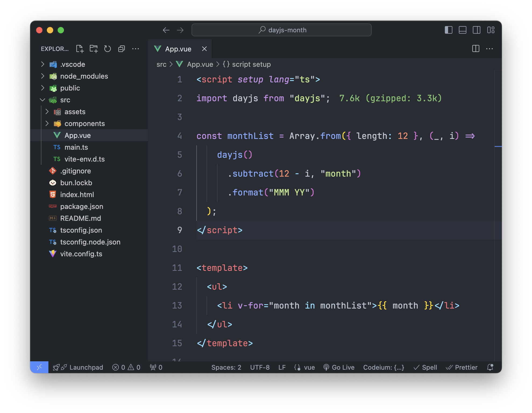This screenshot has height=413, width=532.
Task: Expand the public folder
Action: (89, 88)
